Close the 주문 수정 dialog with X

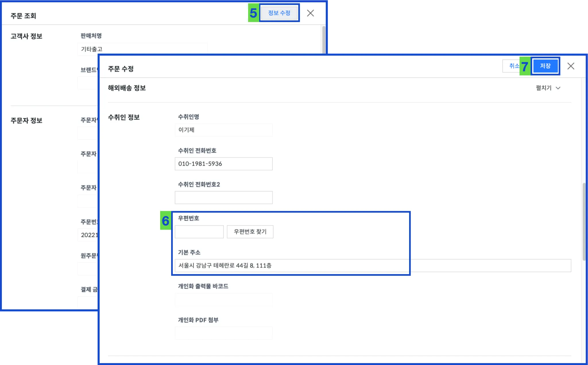tap(570, 66)
